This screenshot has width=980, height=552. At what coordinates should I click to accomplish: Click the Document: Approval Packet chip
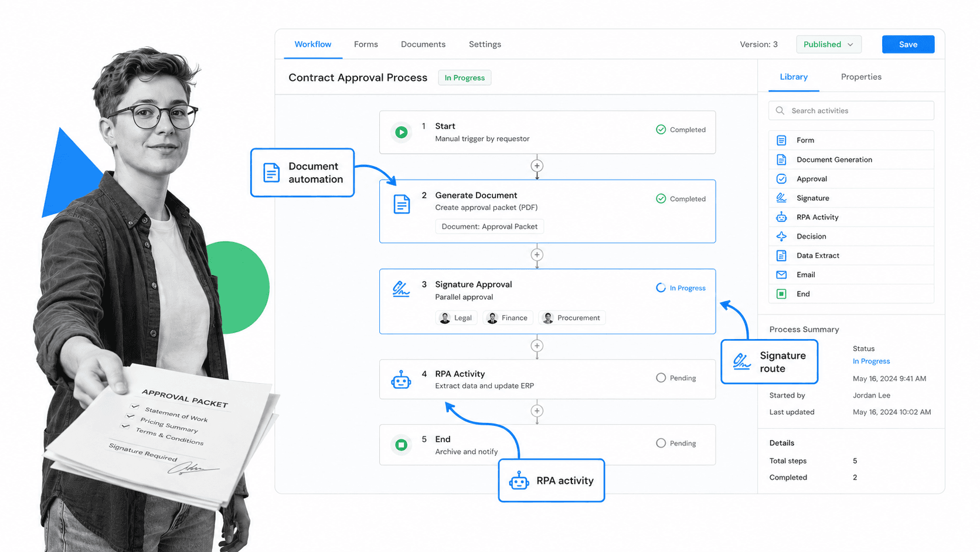click(489, 226)
